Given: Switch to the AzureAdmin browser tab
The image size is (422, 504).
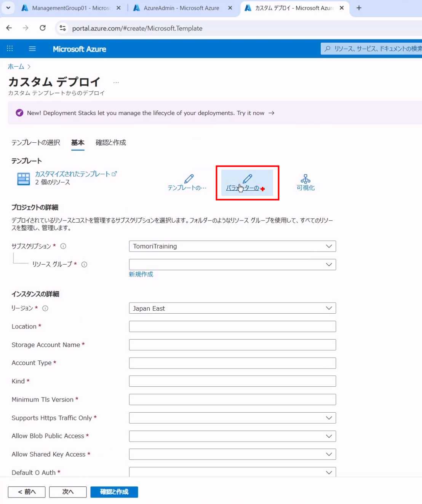Looking at the screenshot, I should click(181, 8).
